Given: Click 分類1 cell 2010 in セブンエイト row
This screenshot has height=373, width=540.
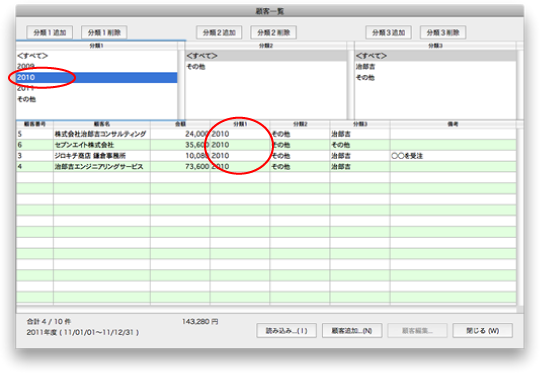Looking at the screenshot, I should click(x=240, y=145).
